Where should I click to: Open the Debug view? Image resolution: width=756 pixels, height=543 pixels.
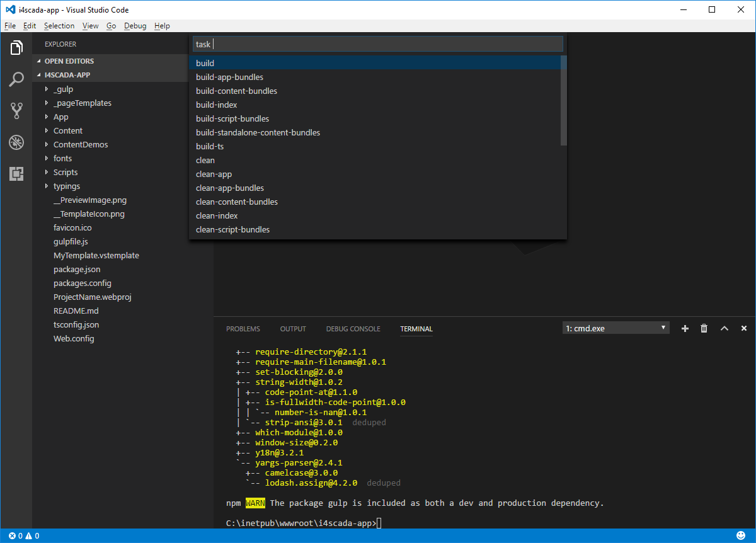pos(16,142)
